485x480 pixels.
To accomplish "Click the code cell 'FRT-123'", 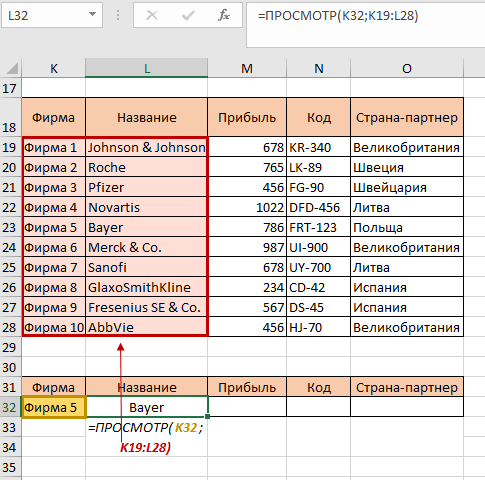I will [x=319, y=227].
